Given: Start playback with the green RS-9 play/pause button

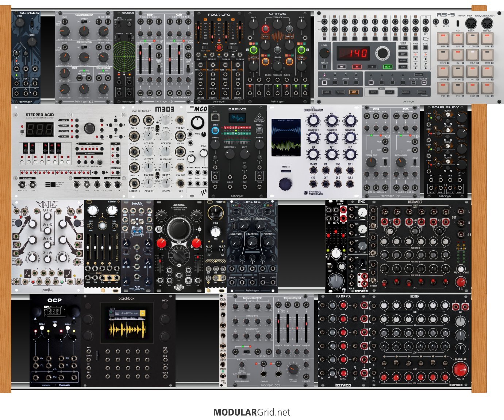Looking at the screenshot, I should click(387, 67).
